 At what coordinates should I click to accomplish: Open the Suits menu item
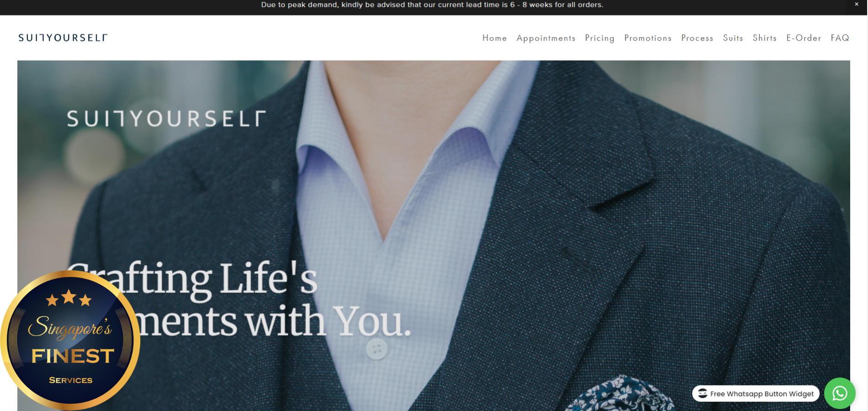pos(733,38)
